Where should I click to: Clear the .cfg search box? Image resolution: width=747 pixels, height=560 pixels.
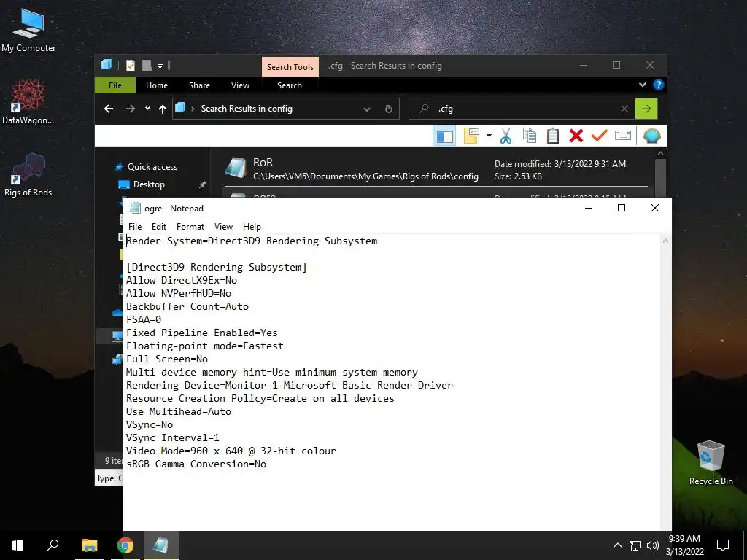click(x=624, y=109)
